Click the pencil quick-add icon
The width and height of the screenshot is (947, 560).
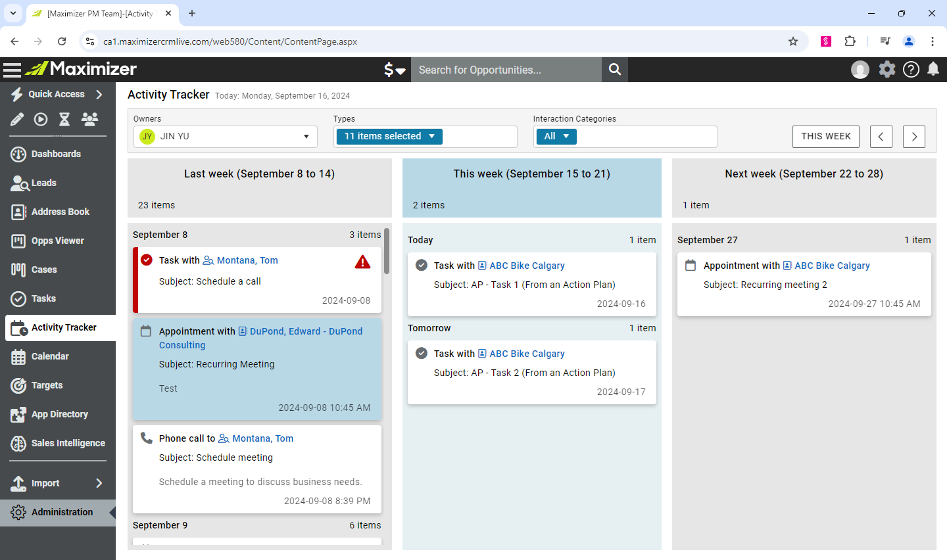pyautogui.click(x=17, y=119)
